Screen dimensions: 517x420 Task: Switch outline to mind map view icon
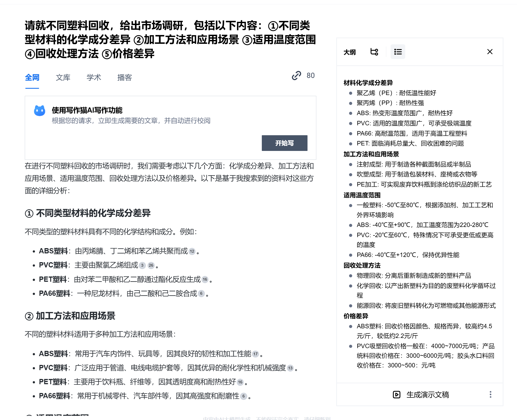[374, 52]
